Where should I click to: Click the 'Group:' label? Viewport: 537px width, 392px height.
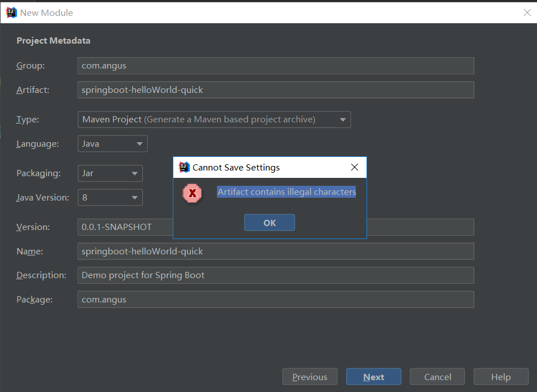(x=31, y=65)
